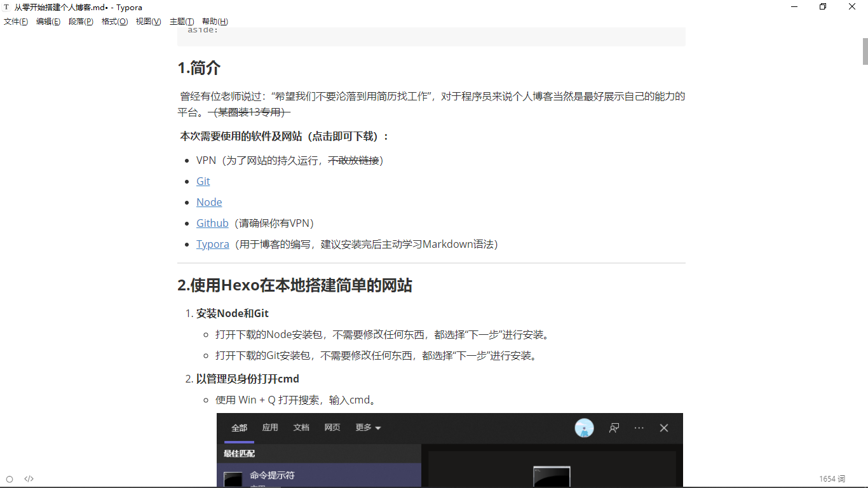
Task: Expand the 更多 dropdown in embedded screenshot
Action: pos(368,428)
